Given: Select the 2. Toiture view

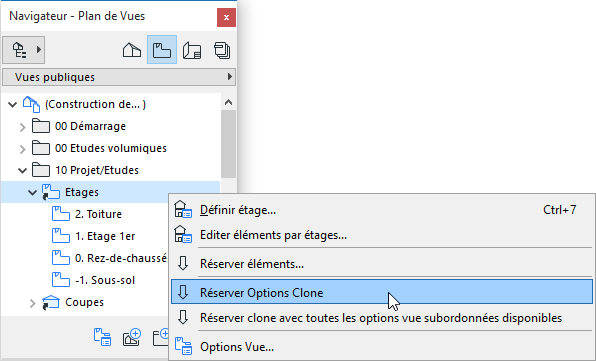Looking at the screenshot, I should [98, 214].
